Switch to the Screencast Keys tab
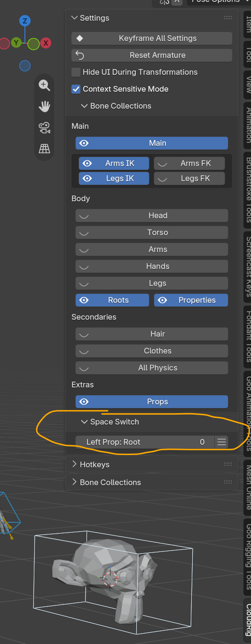The image size is (251, 644). 248,267
